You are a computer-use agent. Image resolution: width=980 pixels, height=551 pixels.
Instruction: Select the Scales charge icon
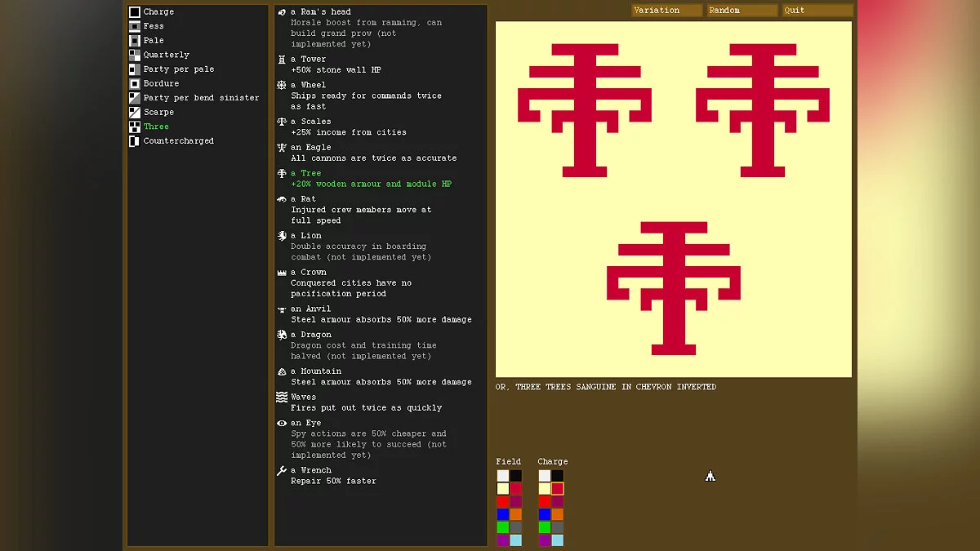tap(282, 122)
